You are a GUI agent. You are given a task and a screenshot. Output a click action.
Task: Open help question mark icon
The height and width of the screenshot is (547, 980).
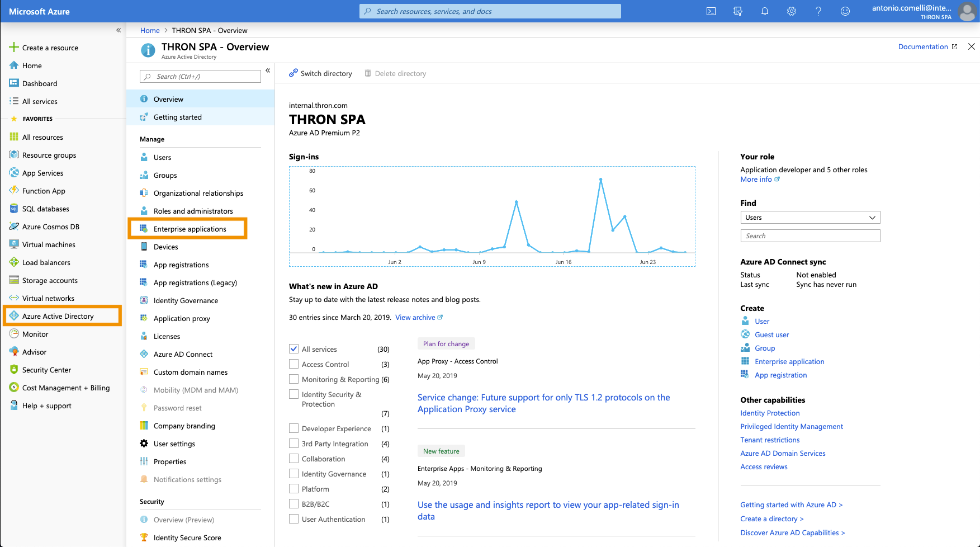tap(818, 11)
